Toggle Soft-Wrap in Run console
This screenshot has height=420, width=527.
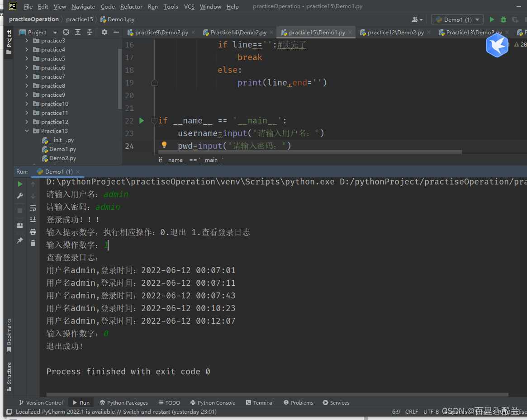(x=33, y=208)
